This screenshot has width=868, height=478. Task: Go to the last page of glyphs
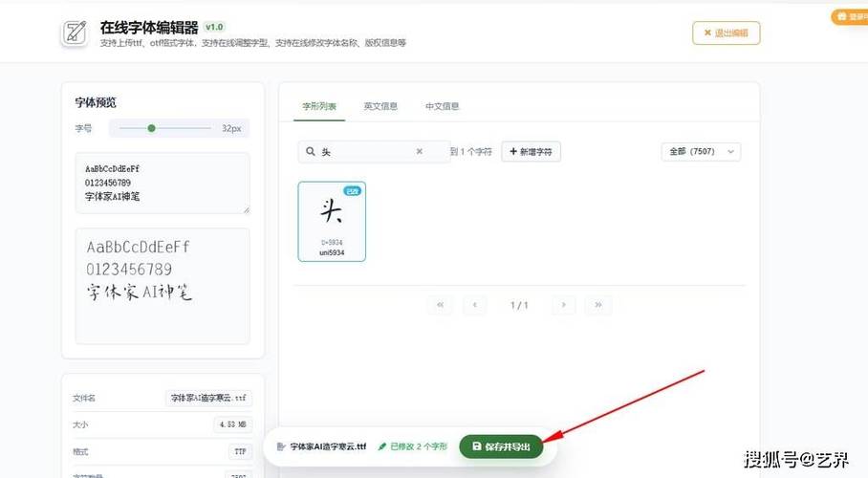tap(598, 305)
